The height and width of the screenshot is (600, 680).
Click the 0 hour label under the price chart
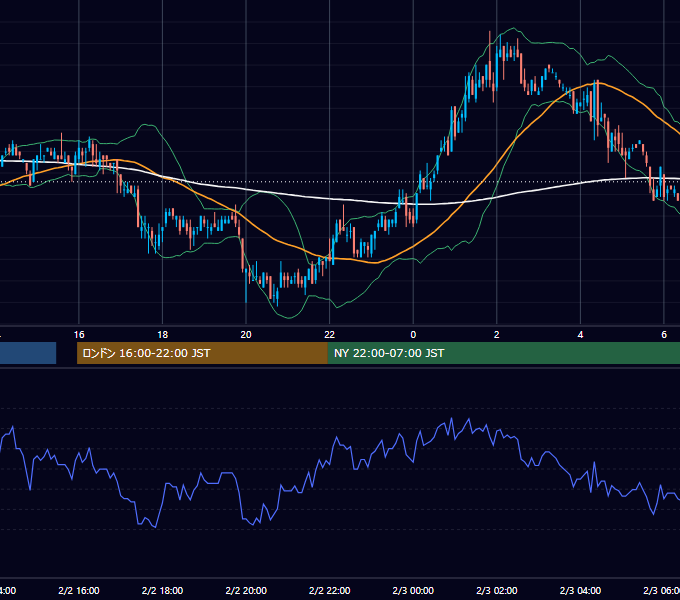tap(413, 335)
